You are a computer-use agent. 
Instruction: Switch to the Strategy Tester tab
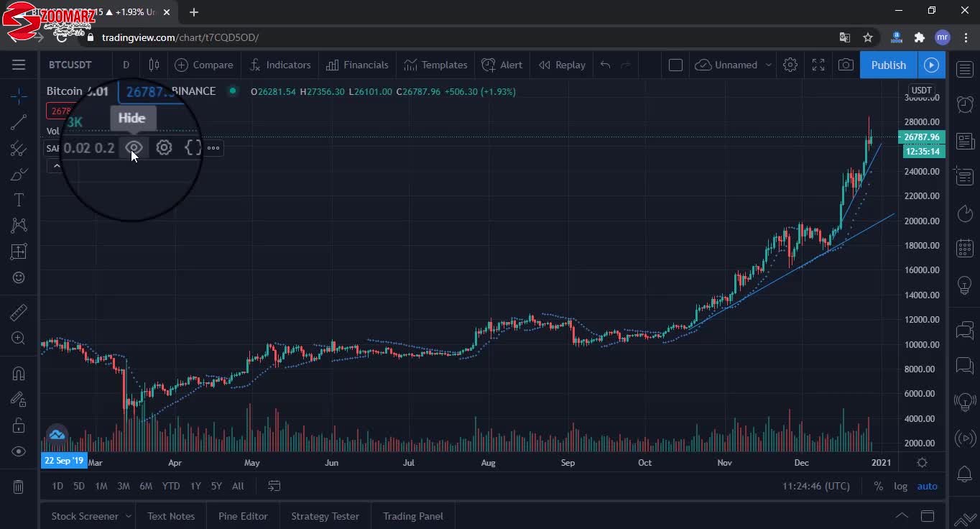click(x=325, y=516)
